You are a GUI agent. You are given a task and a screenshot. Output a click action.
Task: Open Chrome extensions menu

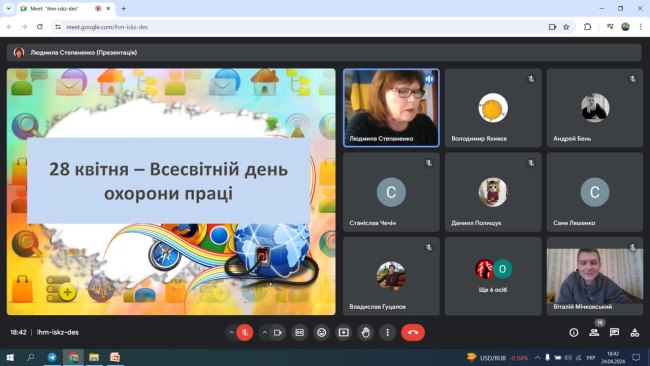coord(587,27)
